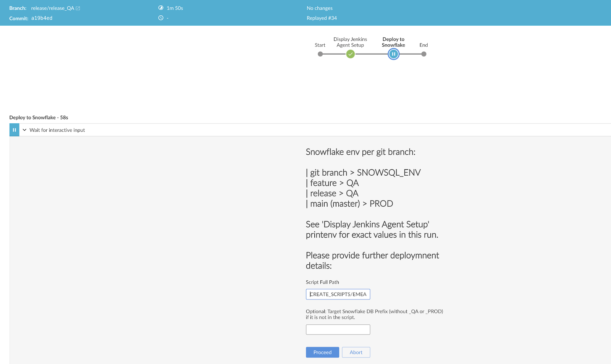Click the 'Script Full Path' label
This screenshot has width=611, height=364.
[322, 282]
